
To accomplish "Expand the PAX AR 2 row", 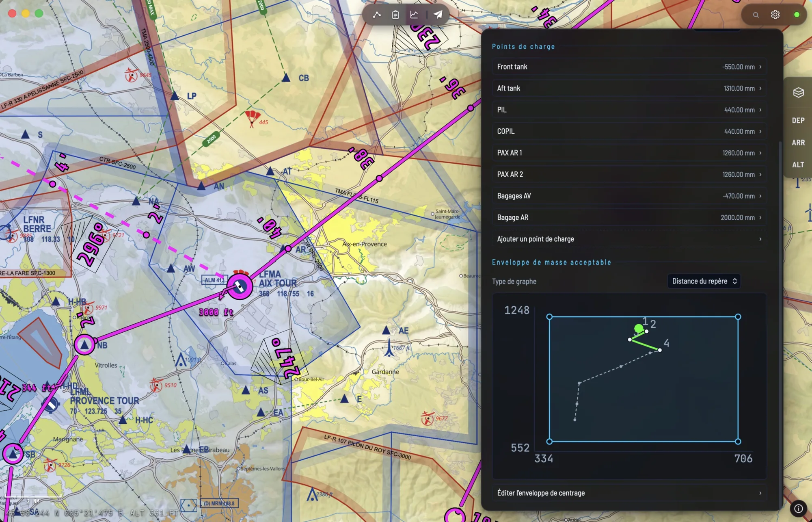I will point(629,174).
